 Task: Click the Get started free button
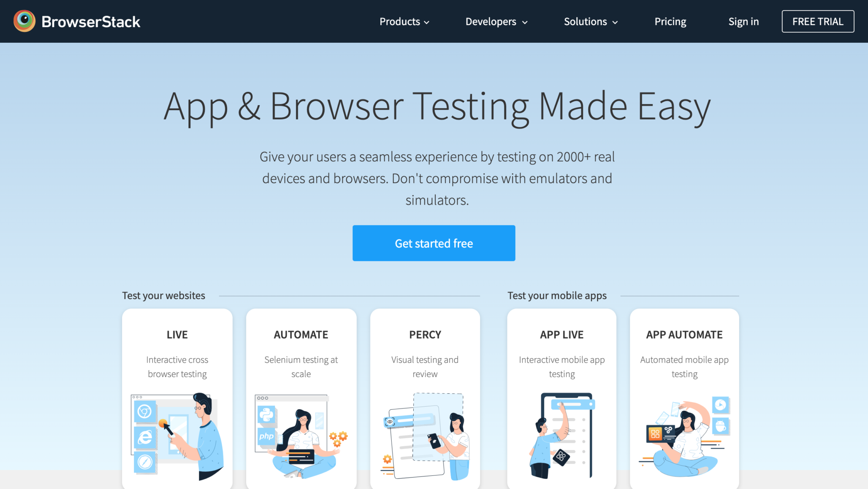click(434, 243)
